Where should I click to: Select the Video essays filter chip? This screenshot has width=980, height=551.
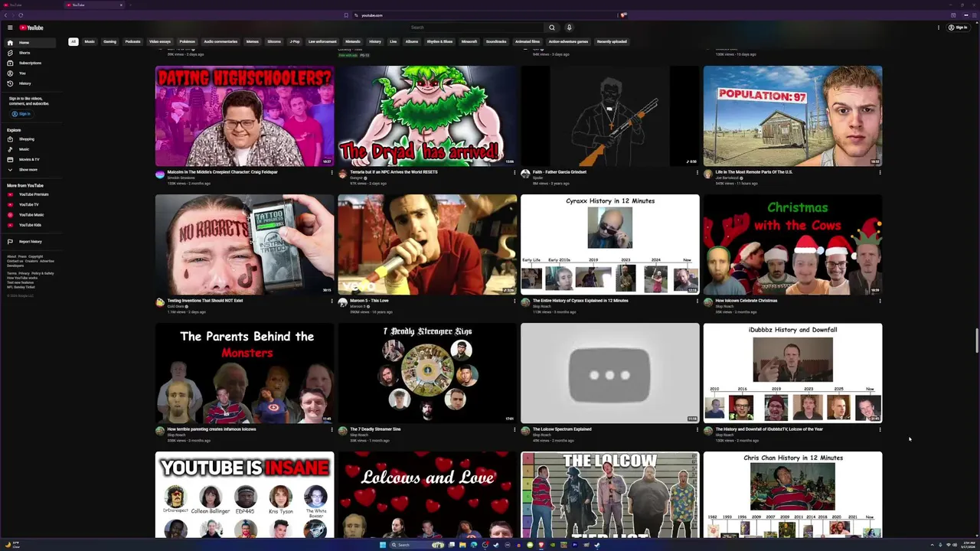(160, 41)
